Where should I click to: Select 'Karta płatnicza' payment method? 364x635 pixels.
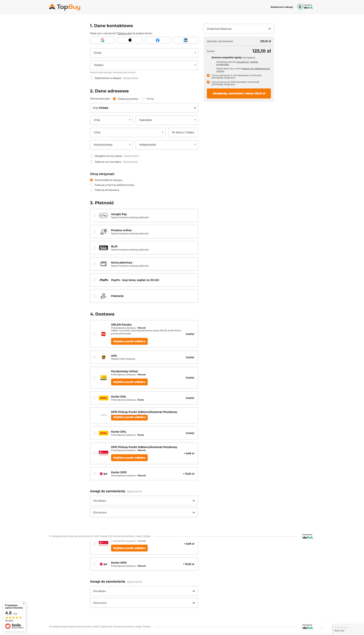pos(95,264)
